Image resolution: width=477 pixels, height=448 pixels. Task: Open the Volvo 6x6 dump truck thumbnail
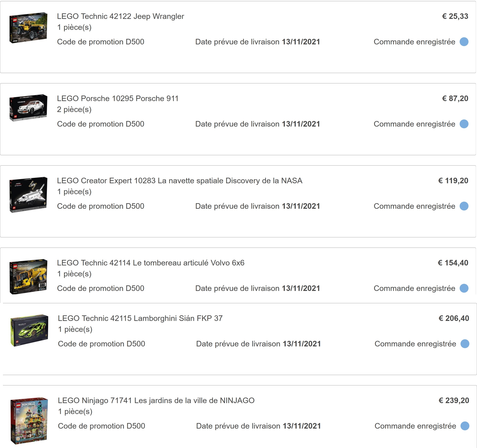pyautogui.click(x=28, y=277)
